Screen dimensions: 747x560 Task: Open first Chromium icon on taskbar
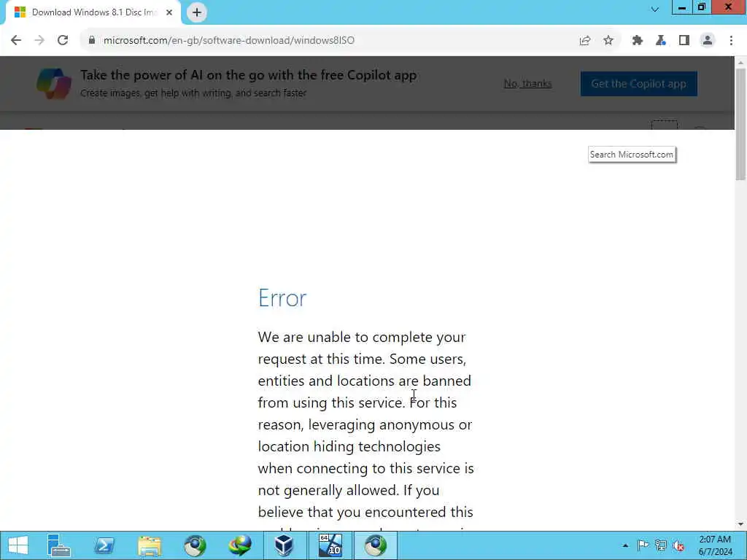pyautogui.click(x=195, y=545)
